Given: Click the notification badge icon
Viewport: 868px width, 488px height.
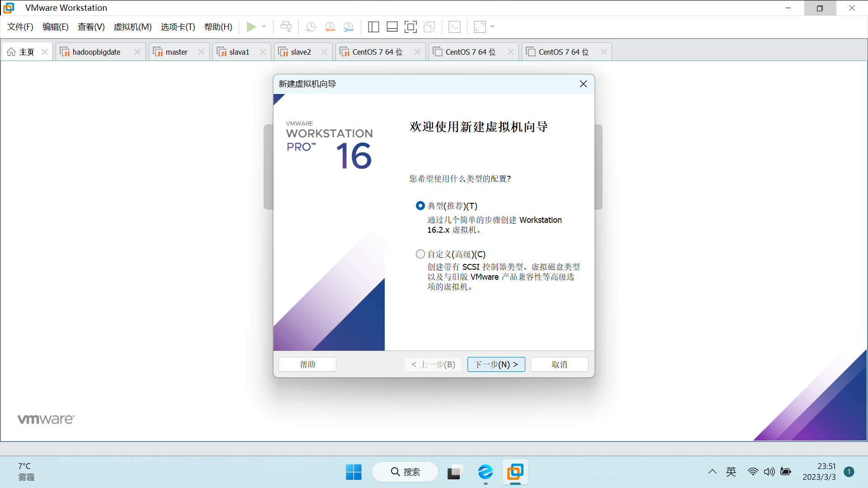Looking at the screenshot, I should 849,472.
